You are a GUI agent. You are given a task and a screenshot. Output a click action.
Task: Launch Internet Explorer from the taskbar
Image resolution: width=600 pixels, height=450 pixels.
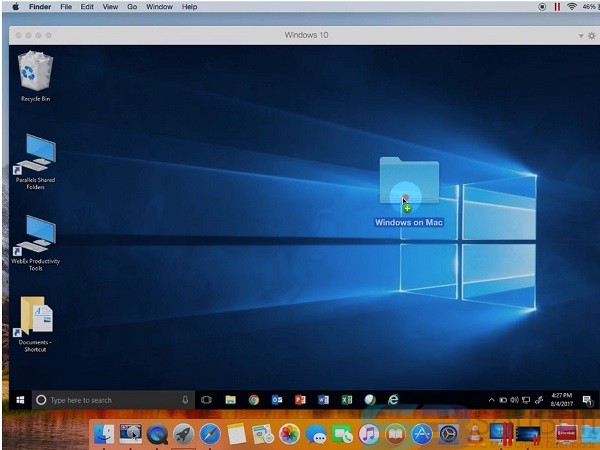pyautogui.click(x=393, y=399)
